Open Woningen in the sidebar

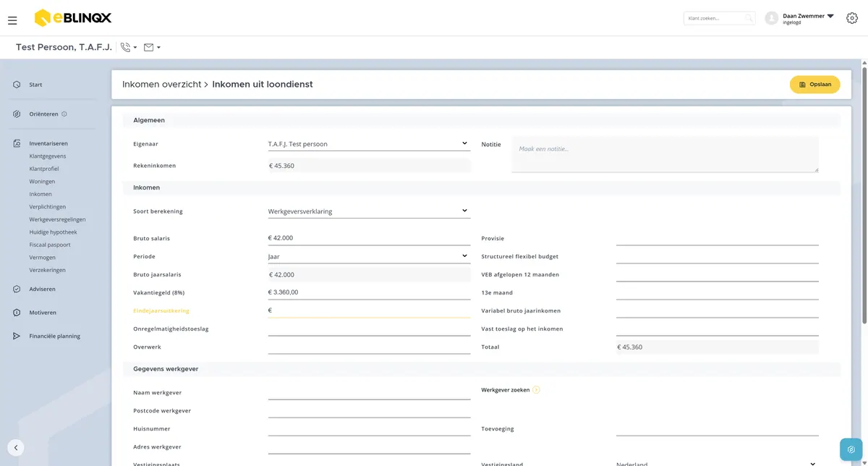42,182
